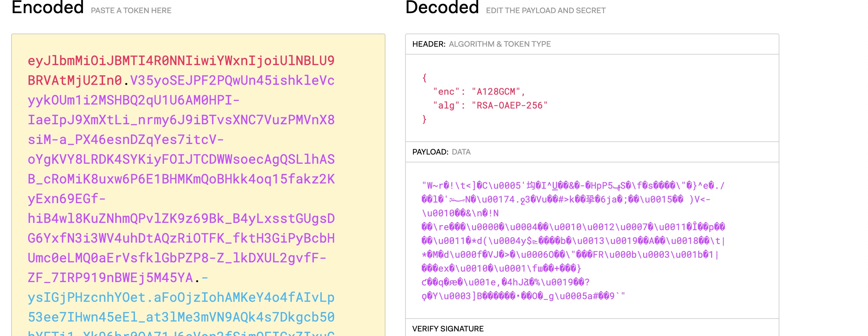Click the "enc" key in the header JSON

(x=445, y=91)
